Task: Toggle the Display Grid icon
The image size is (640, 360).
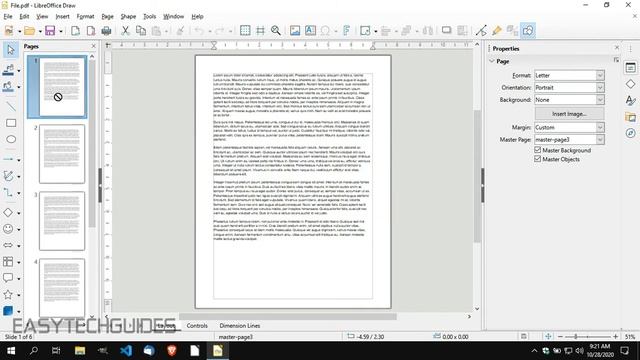Action: pyautogui.click(x=245, y=31)
